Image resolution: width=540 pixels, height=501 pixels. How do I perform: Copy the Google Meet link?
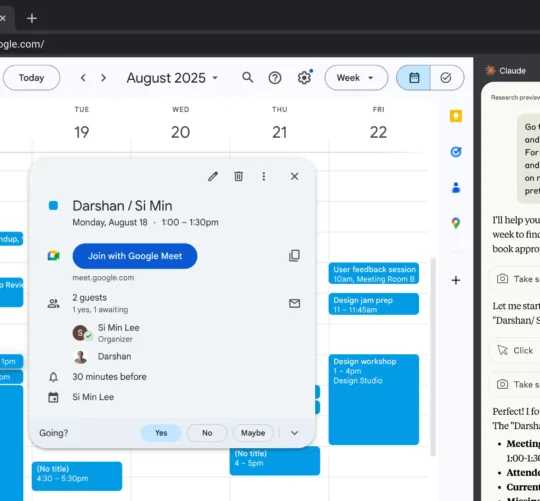click(294, 255)
